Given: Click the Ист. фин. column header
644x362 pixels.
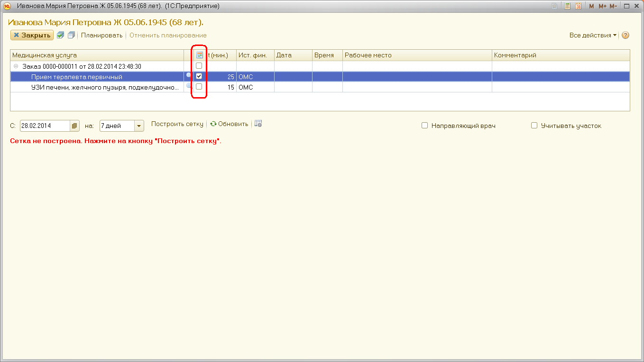Looking at the screenshot, I should 255,55.
